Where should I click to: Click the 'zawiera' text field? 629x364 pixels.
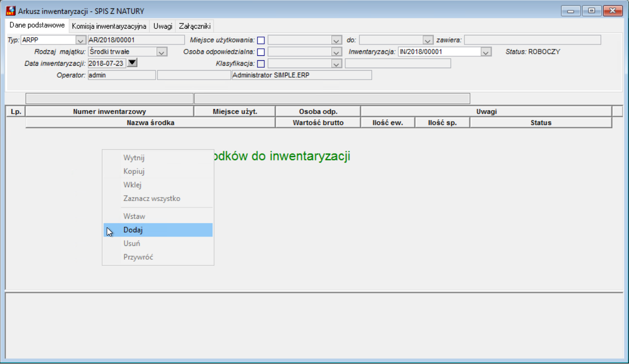pyautogui.click(x=532, y=40)
